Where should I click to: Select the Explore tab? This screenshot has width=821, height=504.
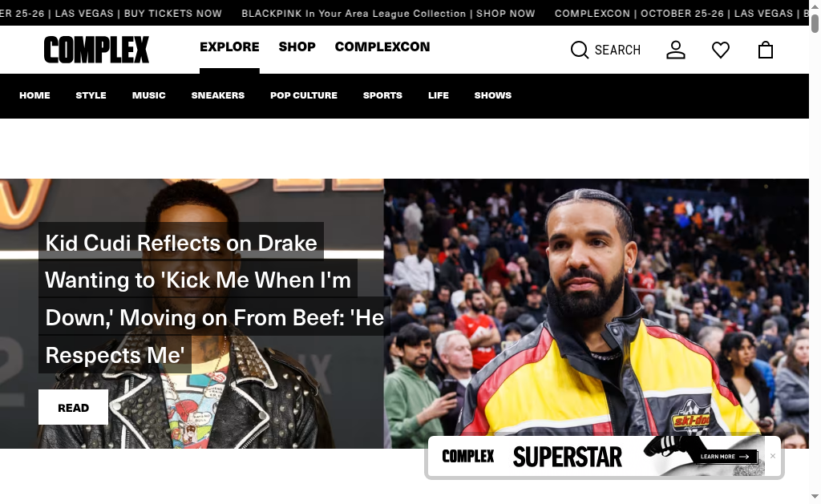pos(229,46)
